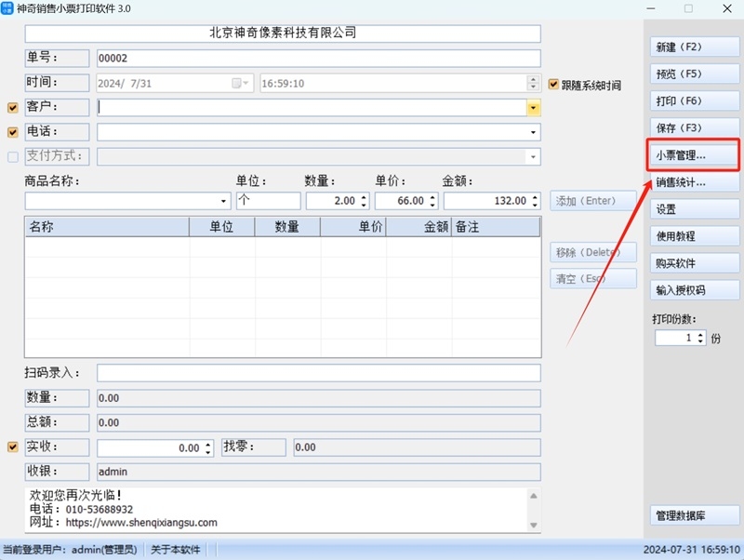Click the 保存 (F3) button

click(x=695, y=128)
